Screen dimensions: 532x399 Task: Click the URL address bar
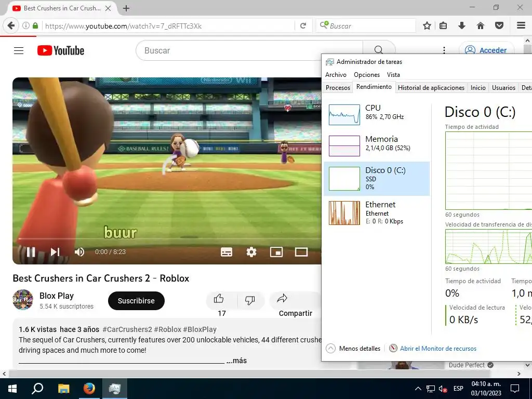coord(168,26)
